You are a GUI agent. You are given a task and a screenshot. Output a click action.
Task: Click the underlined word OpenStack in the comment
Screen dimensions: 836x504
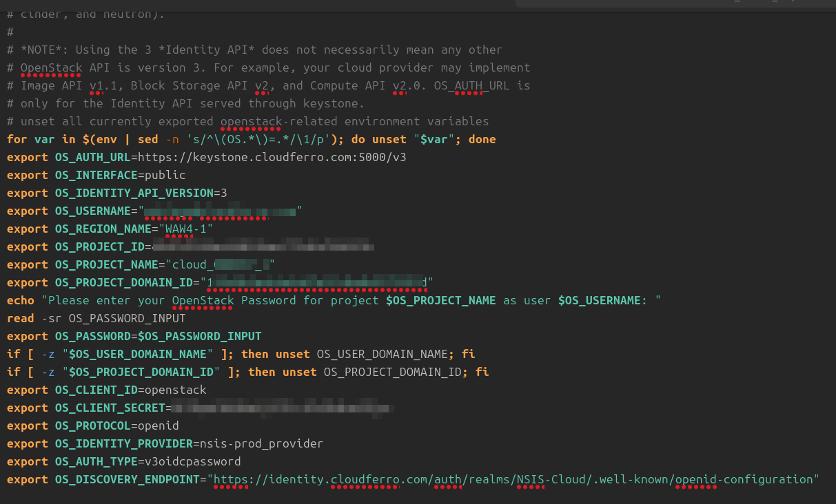click(x=51, y=67)
